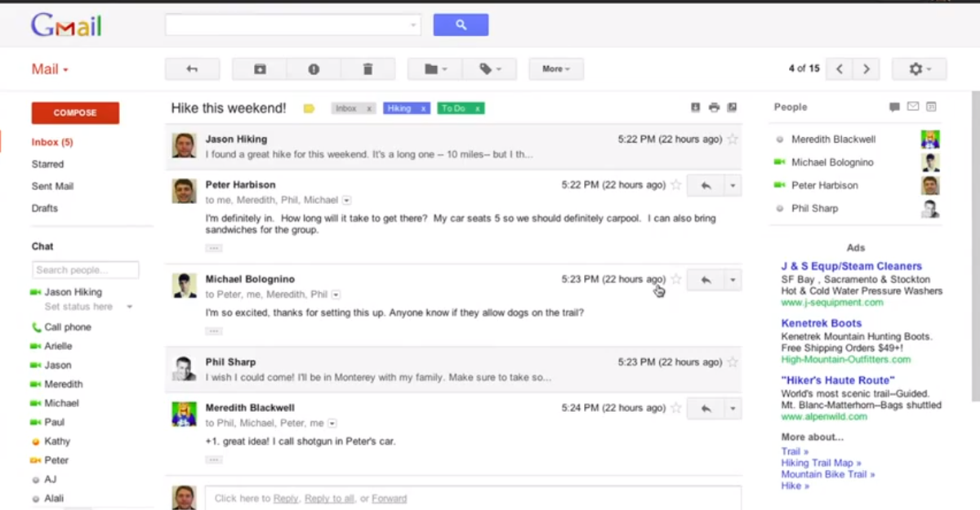Screen dimensions: 980x510
Task: Click the Search people chat field
Action: click(86, 270)
